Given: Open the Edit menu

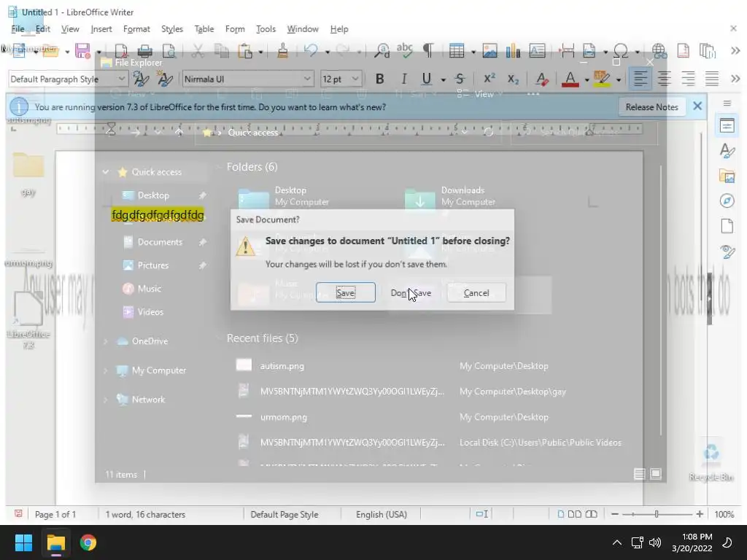Looking at the screenshot, I should [42, 29].
